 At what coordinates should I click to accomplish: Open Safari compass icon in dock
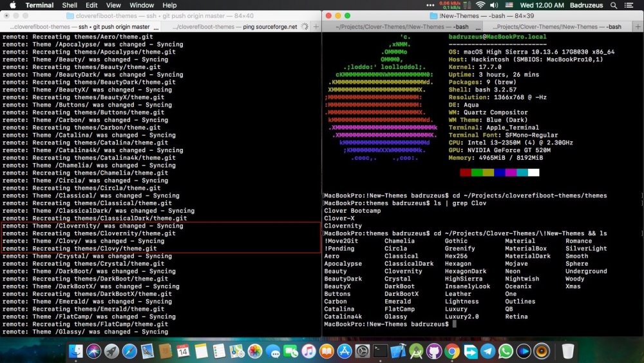click(129, 351)
